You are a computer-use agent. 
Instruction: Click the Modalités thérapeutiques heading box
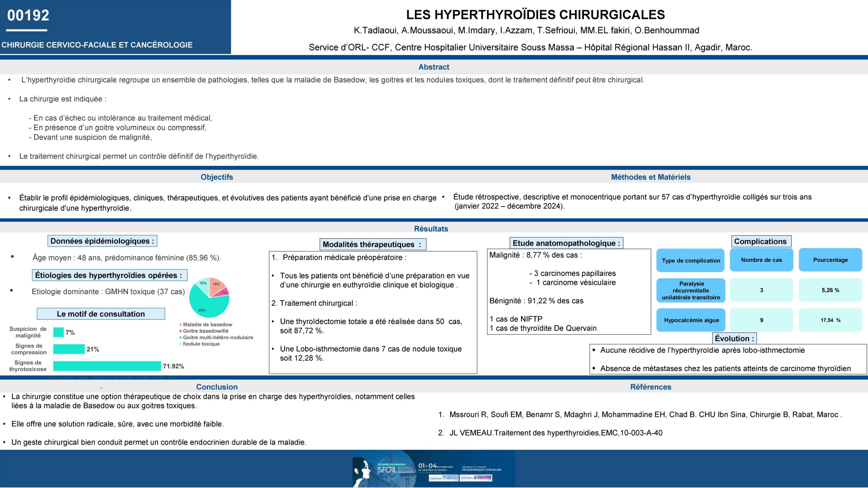pos(372,244)
